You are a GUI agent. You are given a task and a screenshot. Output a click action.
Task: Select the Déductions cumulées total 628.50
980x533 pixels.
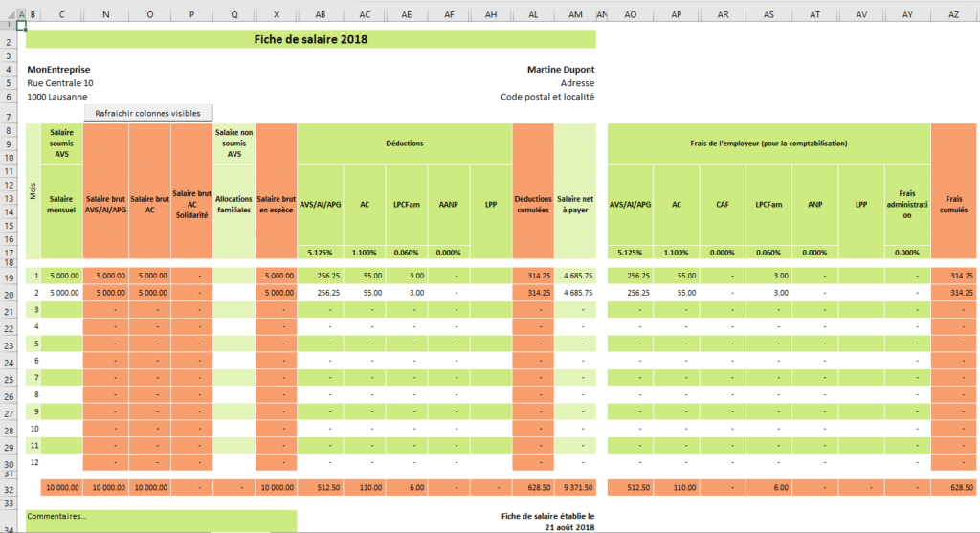[x=533, y=488]
